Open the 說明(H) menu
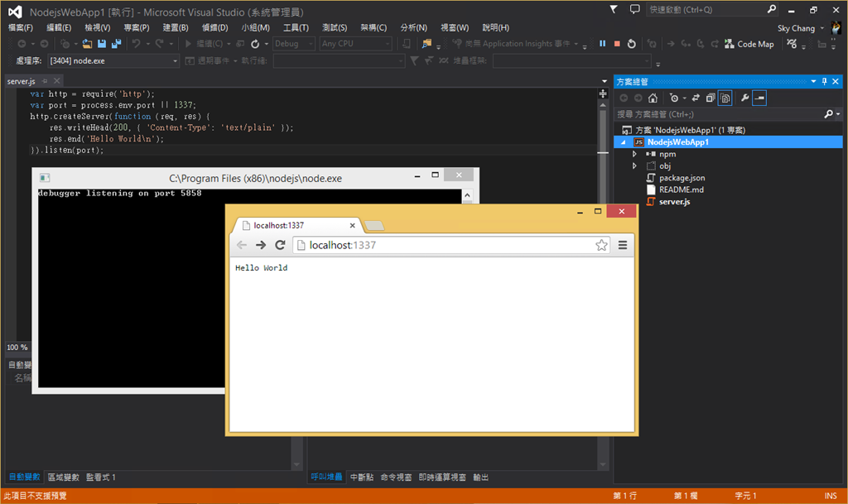This screenshot has width=848, height=504. [495, 27]
